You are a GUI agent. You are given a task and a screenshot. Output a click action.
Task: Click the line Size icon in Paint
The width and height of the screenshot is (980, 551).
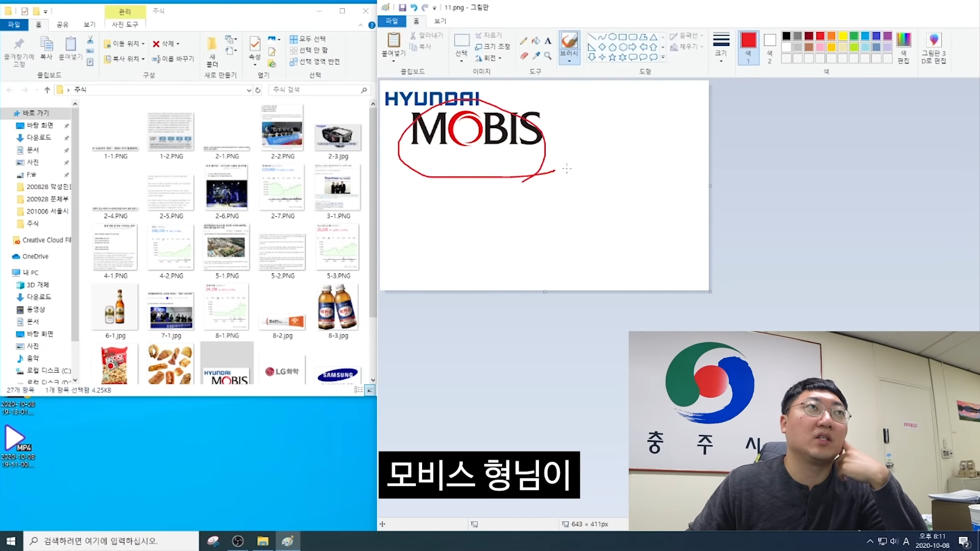point(721,40)
